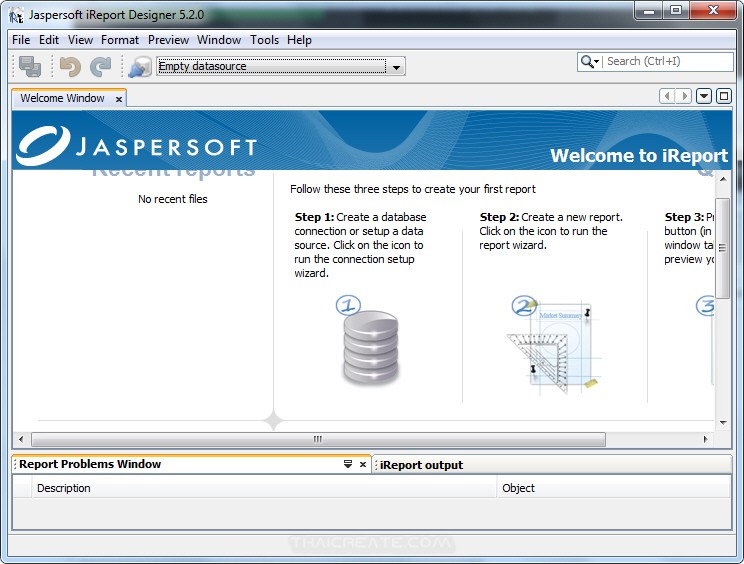
Task: Click the Step 1 database icon
Action: tap(371, 347)
